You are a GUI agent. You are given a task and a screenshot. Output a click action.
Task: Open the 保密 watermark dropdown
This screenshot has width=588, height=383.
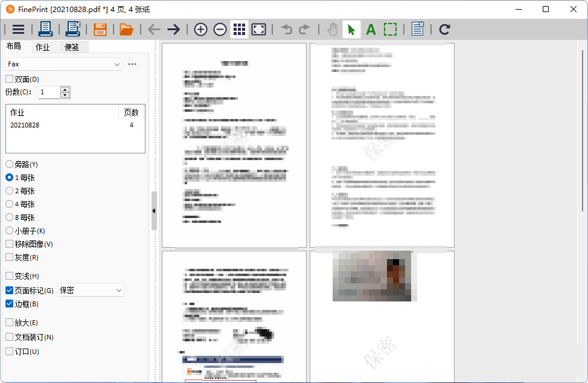point(91,291)
